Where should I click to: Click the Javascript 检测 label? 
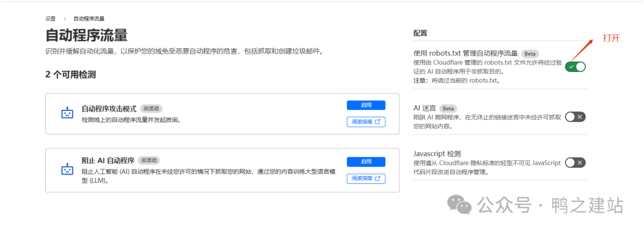point(436,154)
